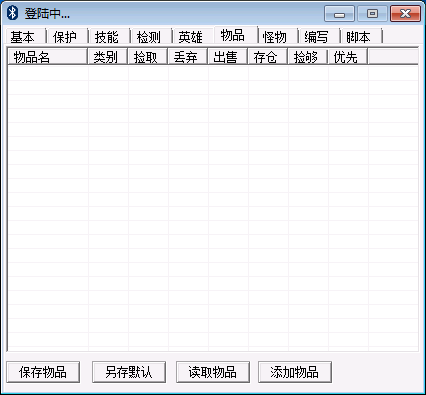The image size is (426, 395).
Task: Go to the 检测 tab
Action: point(151,37)
